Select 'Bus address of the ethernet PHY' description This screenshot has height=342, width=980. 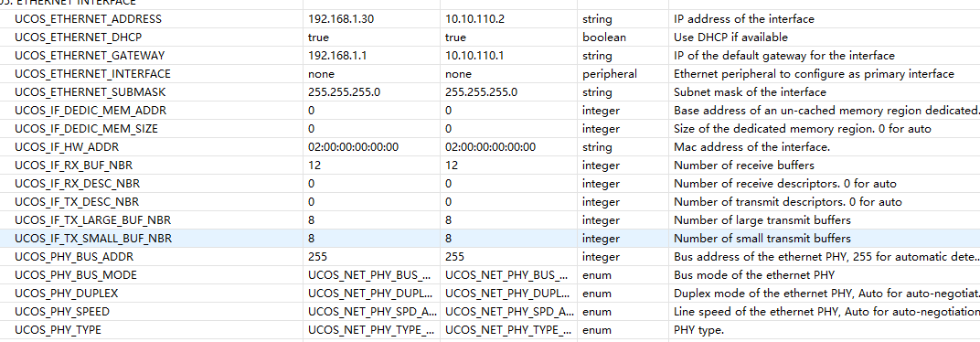tap(826, 257)
